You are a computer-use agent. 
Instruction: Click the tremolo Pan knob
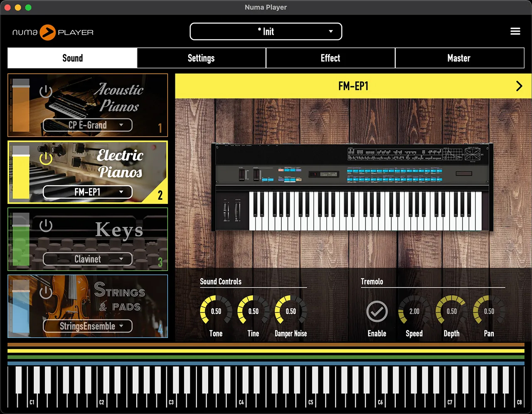(489, 311)
